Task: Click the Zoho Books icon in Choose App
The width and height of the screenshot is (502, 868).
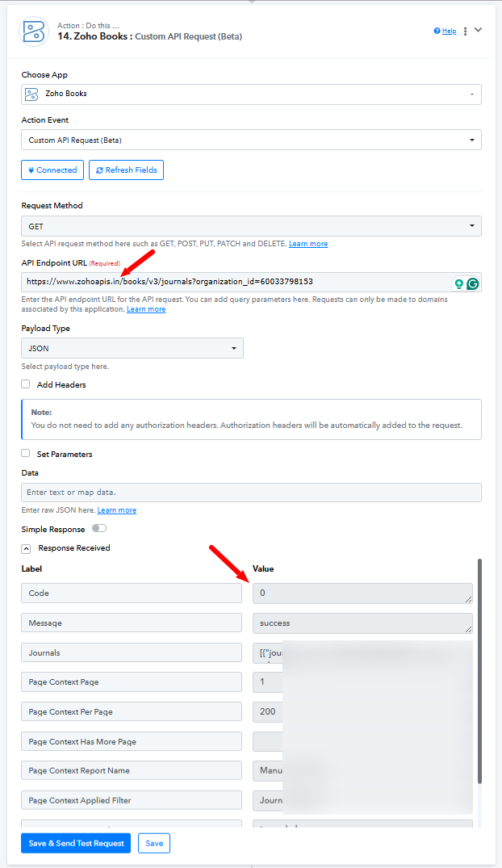Action: pos(32,94)
